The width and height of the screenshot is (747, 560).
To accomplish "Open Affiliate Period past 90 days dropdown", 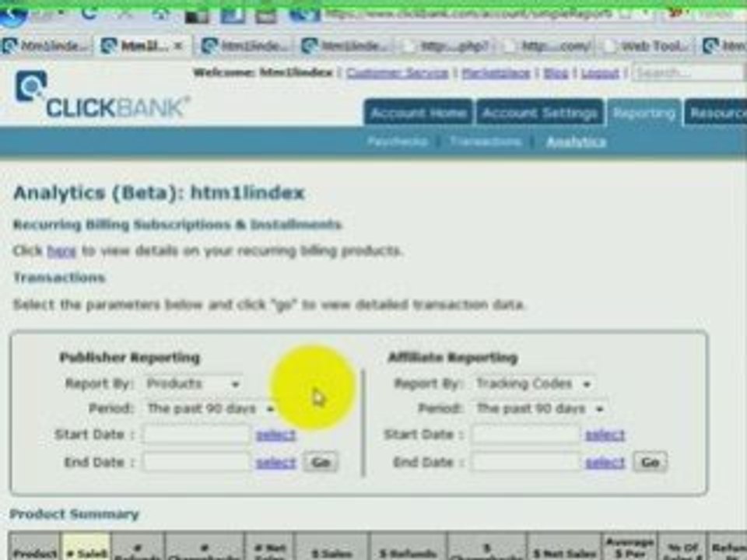I will 540,408.
